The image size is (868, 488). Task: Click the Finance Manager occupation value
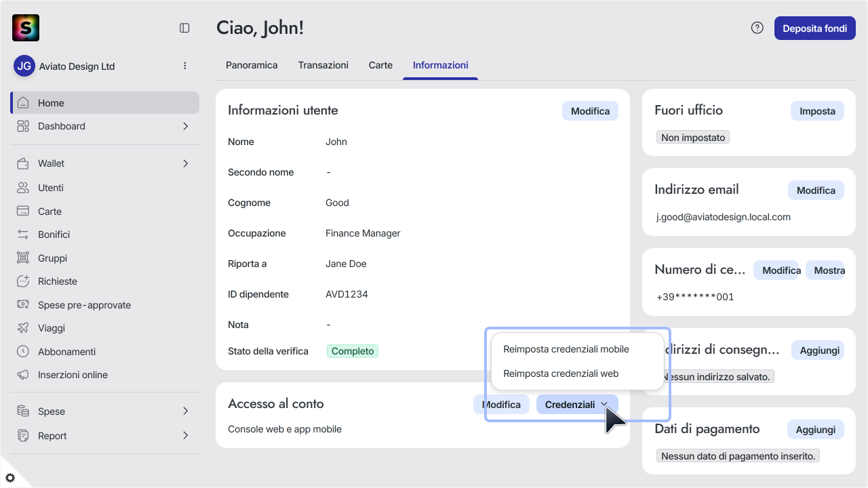click(363, 233)
